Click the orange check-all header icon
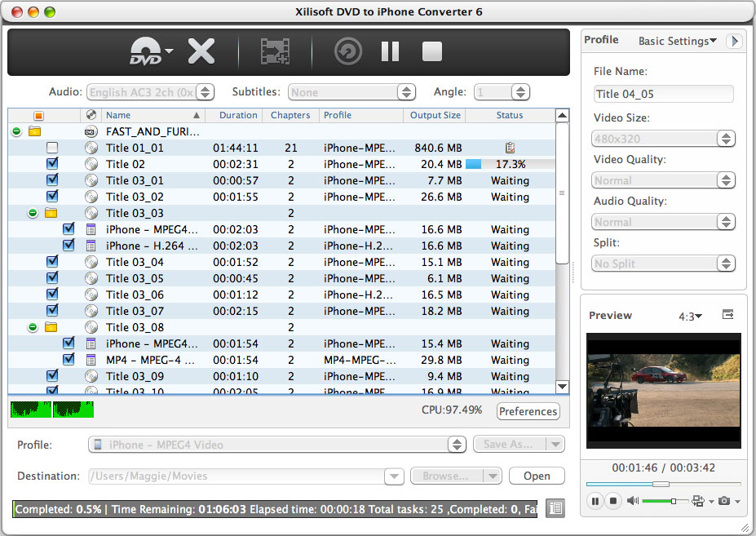 click(38, 115)
